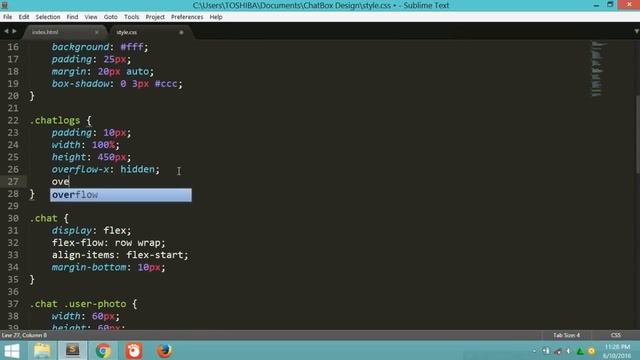Click the unsaved dot on style.css tab
Viewport: 640px width, 360px height.
point(181,32)
